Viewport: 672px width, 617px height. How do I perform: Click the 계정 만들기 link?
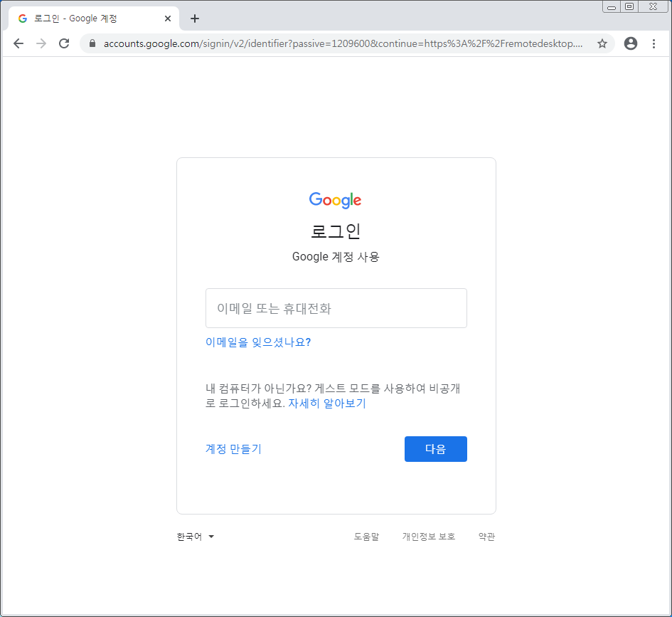[233, 449]
